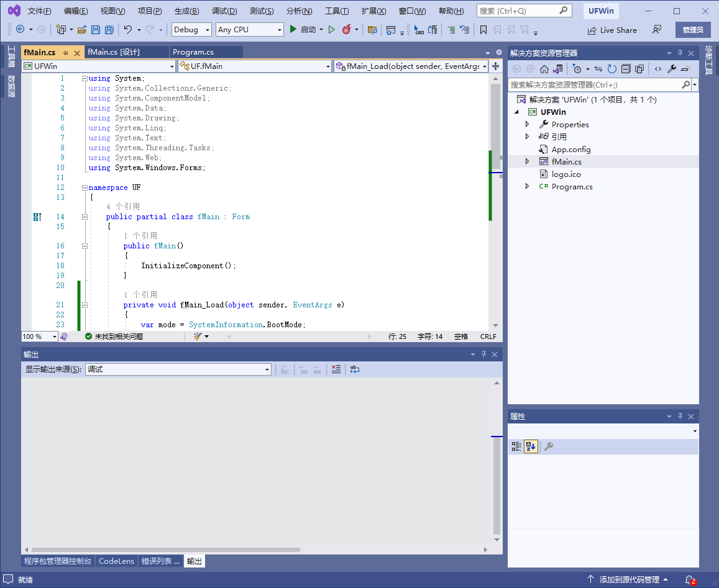
Task: Comment out the selected lines icon
Action: click(451, 30)
